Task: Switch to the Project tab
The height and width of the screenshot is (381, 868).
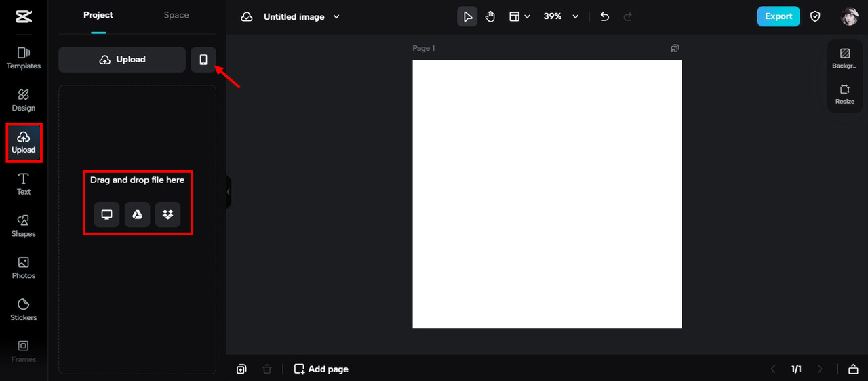Action: (x=98, y=15)
